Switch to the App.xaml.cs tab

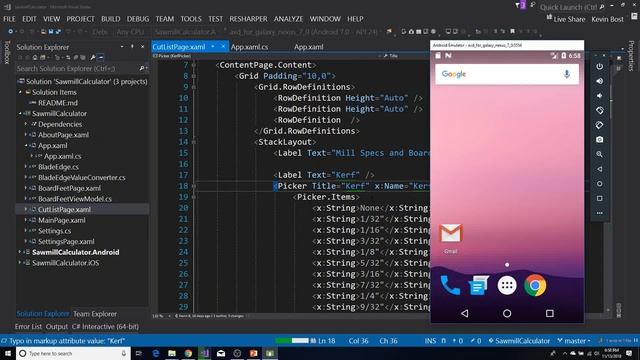point(249,47)
